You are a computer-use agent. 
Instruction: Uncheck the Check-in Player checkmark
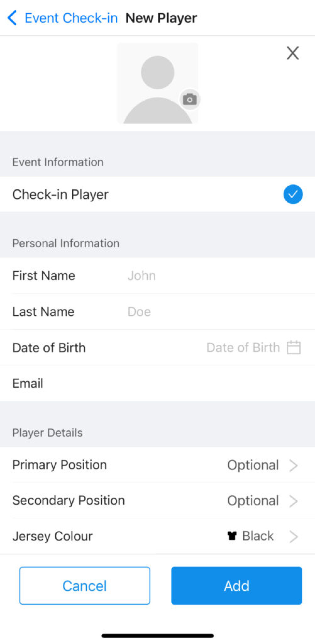click(293, 194)
